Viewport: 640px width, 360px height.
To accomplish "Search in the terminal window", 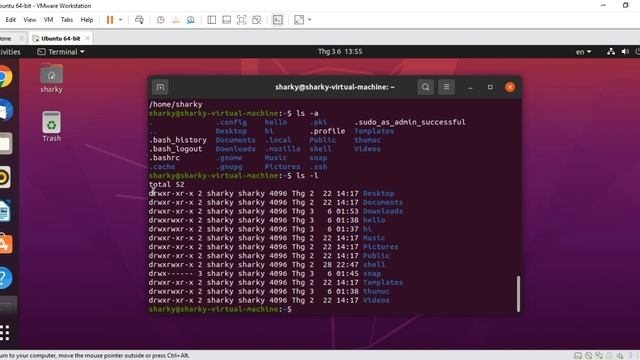I will [x=425, y=87].
